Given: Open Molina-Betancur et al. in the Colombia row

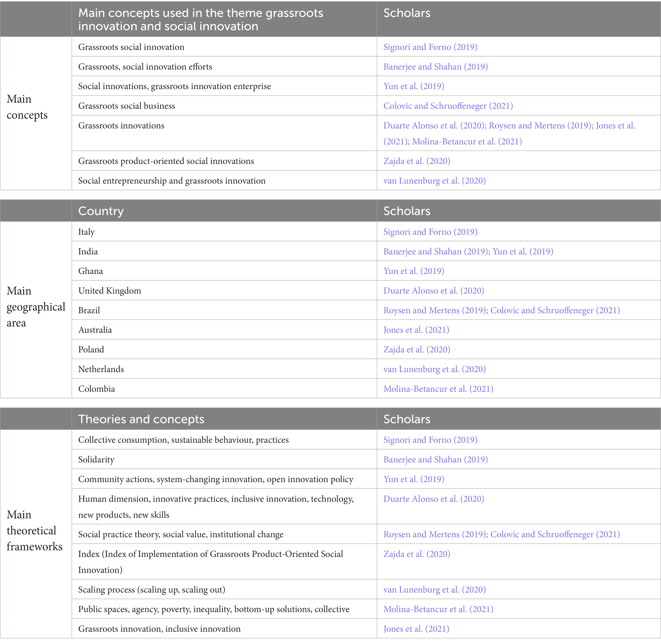Looking at the screenshot, I should [x=438, y=389].
